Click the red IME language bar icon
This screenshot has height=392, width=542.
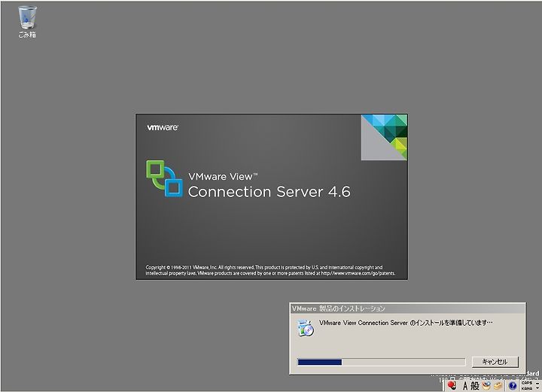452,385
